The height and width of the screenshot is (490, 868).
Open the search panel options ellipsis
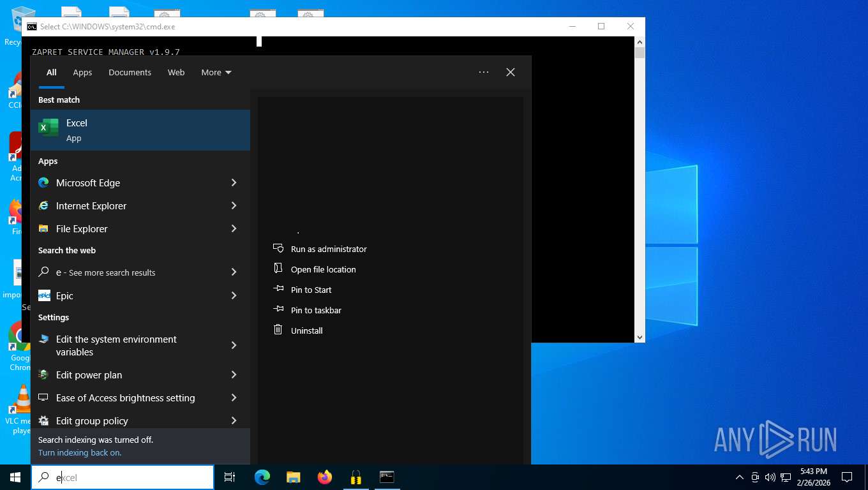pyautogui.click(x=484, y=72)
